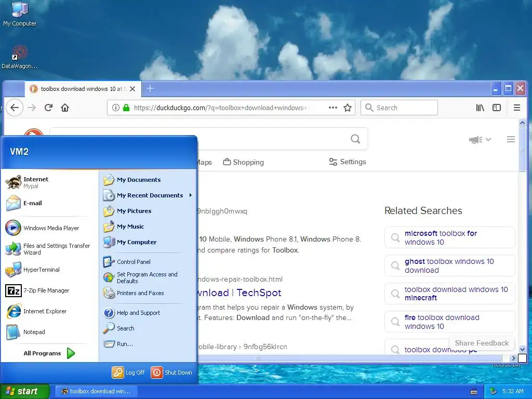Click the 5:32 AM clock

[x=512, y=391]
